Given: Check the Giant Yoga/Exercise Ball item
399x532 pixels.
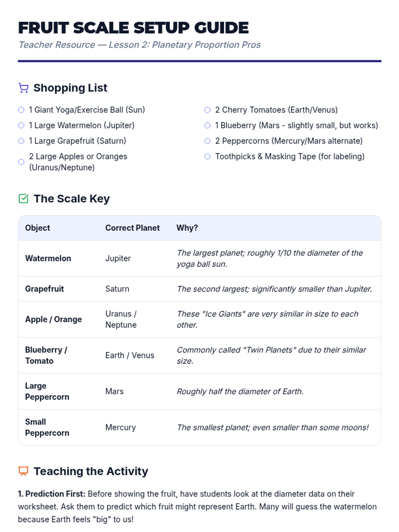Looking at the screenshot, I should 21,110.
